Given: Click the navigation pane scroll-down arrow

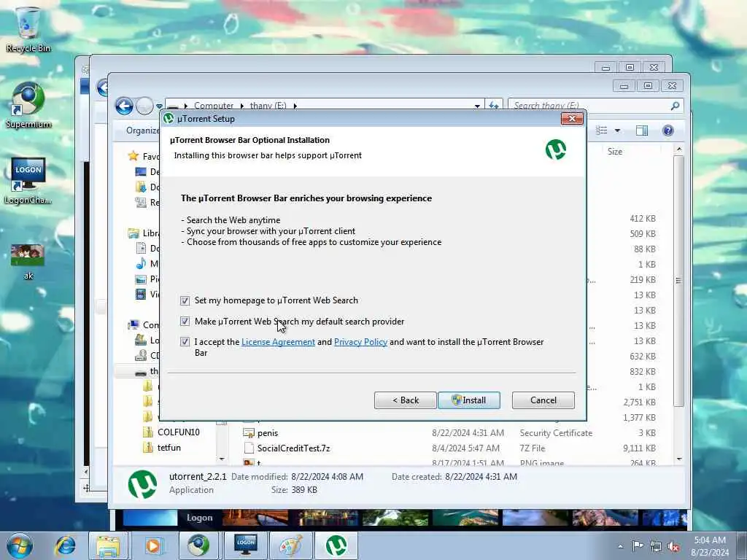Looking at the screenshot, I should coord(222,459).
